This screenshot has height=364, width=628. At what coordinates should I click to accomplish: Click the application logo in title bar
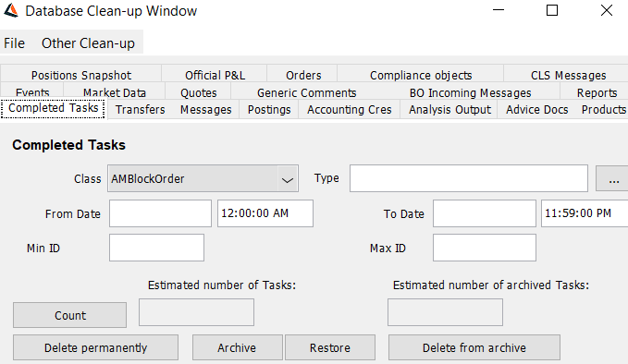11,10
